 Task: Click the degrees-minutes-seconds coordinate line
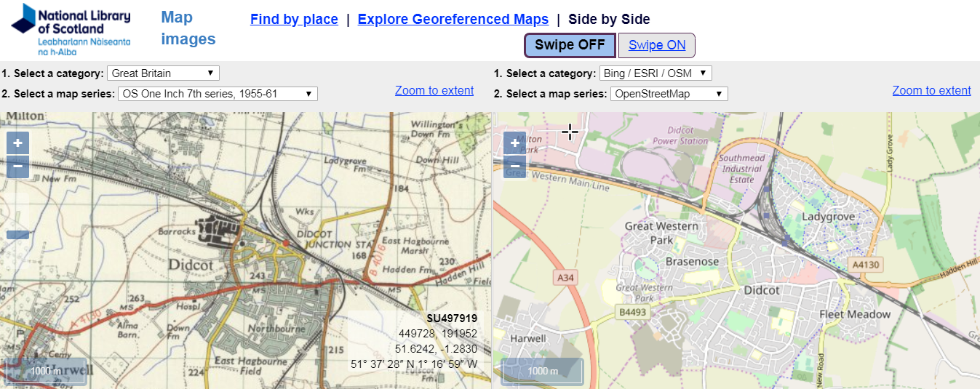pos(414,364)
